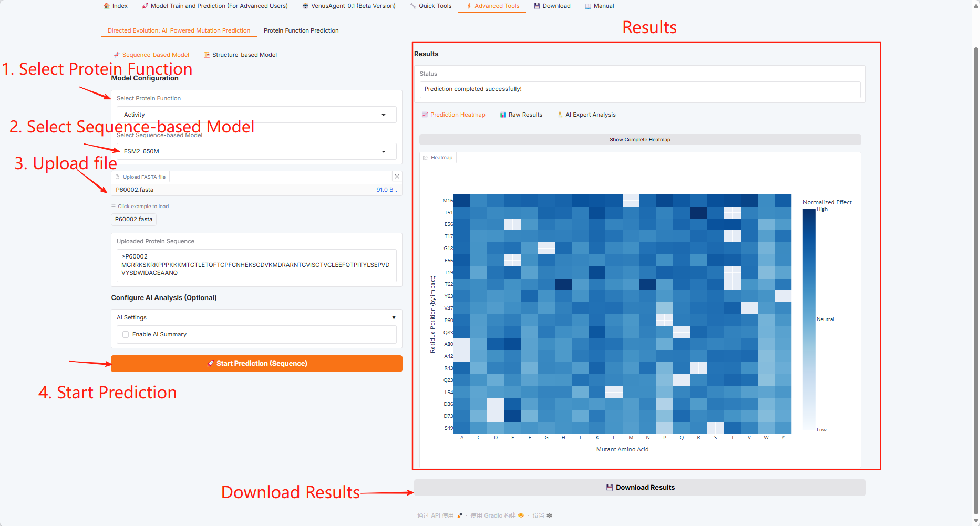Click the Normalized Effect color scale bar
The image size is (980, 526).
pyautogui.click(x=809, y=319)
